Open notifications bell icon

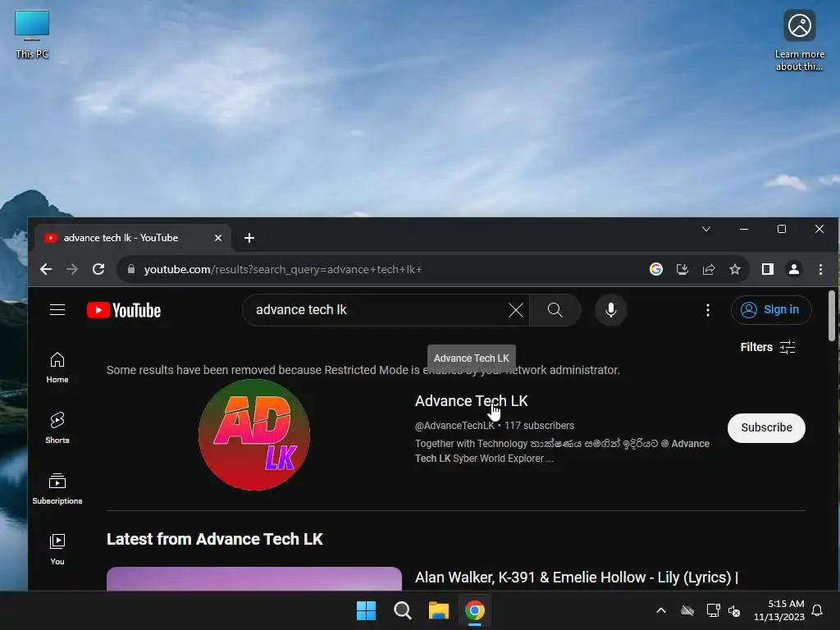click(x=817, y=610)
